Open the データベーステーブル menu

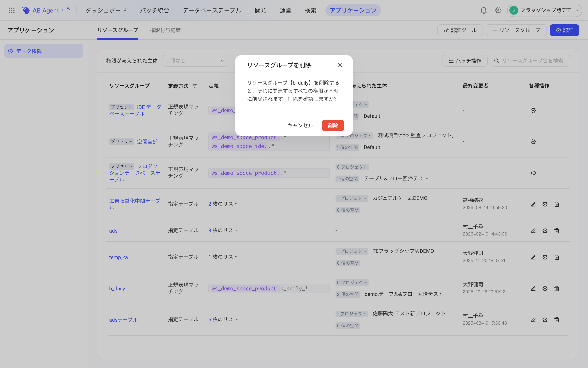click(212, 10)
